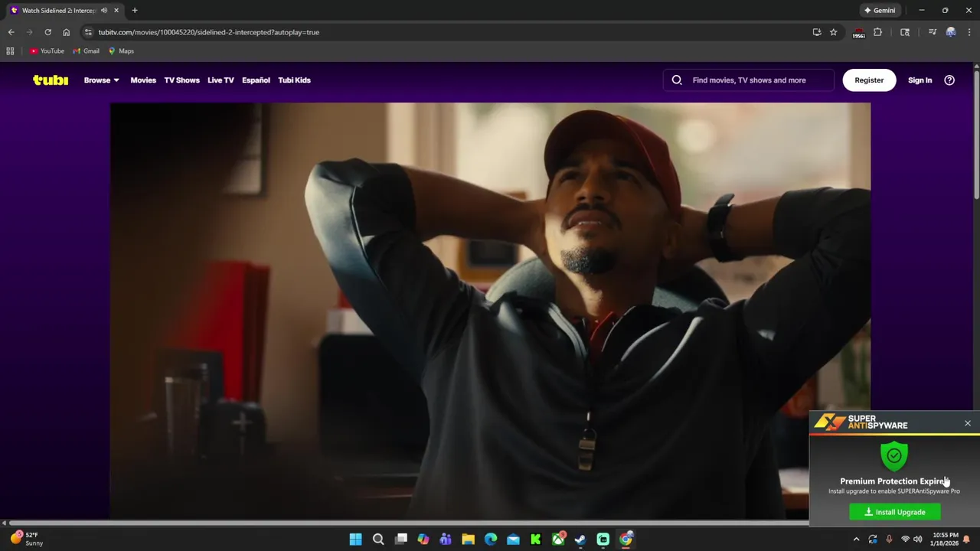Open the Xbox app on taskbar

point(558,540)
